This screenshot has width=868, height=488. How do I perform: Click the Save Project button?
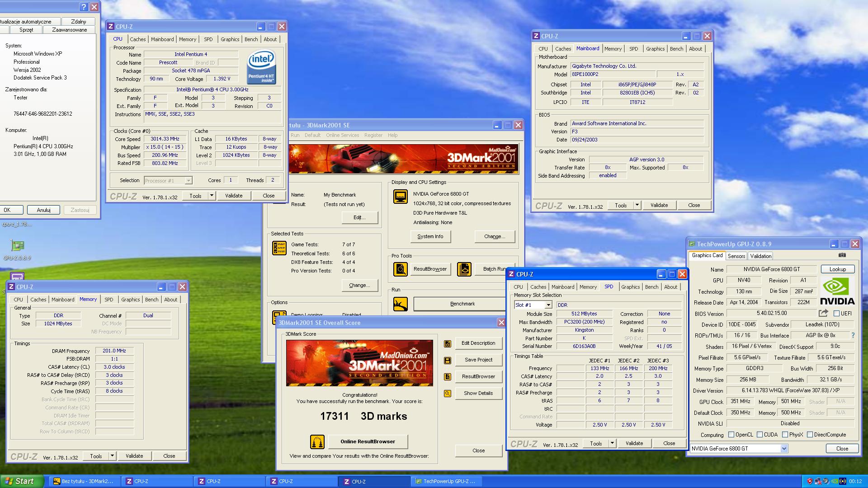[478, 360]
